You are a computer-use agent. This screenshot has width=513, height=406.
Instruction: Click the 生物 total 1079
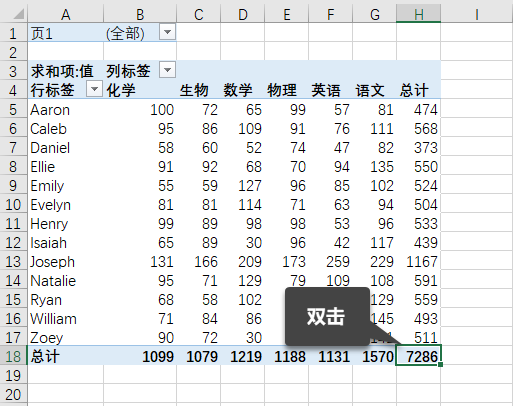198,356
